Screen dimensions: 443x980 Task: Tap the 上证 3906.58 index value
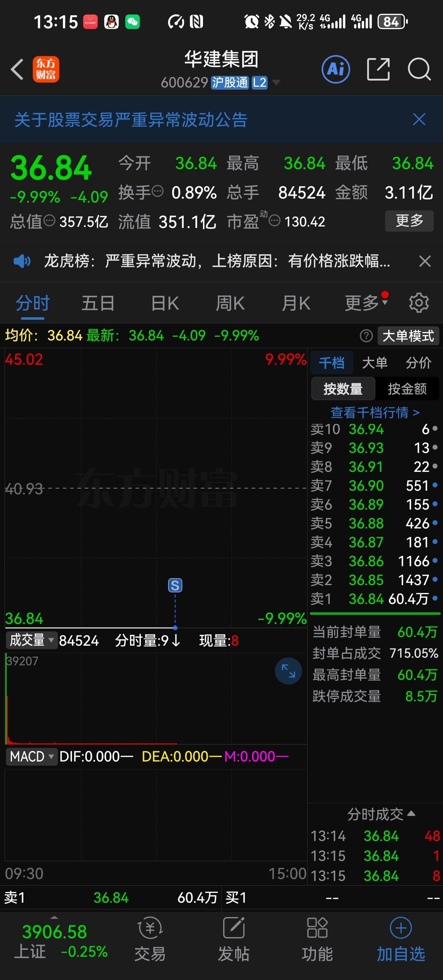click(54, 932)
